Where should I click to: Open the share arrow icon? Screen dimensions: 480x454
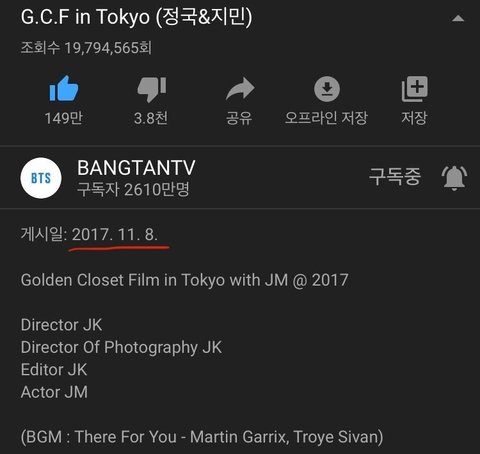(240, 89)
